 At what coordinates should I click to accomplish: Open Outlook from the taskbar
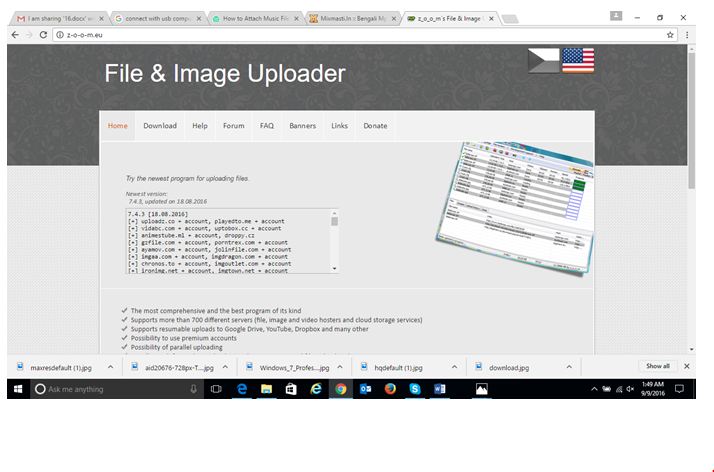click(x=365, y=389)
